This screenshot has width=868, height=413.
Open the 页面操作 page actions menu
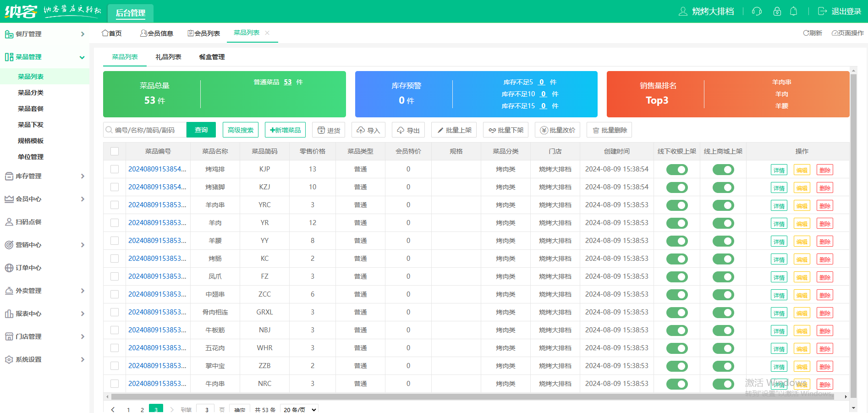coord(847,33)
